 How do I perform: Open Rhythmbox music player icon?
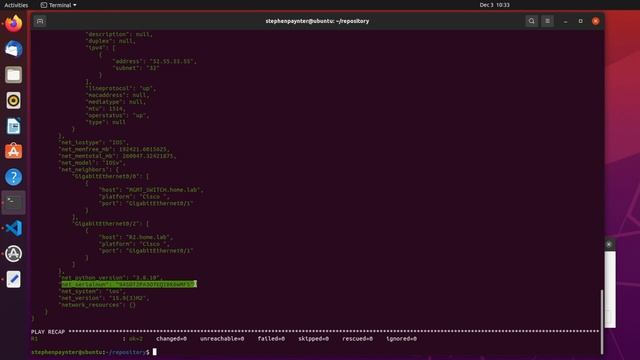pyautogui.click(x=13, y=100)
